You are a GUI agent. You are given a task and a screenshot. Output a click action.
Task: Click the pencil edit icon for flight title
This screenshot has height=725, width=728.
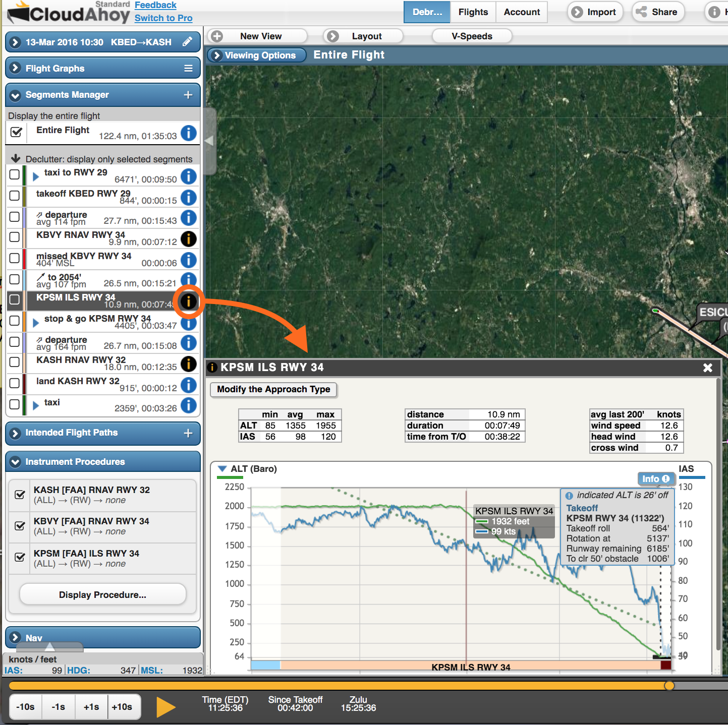pos(187,42)
